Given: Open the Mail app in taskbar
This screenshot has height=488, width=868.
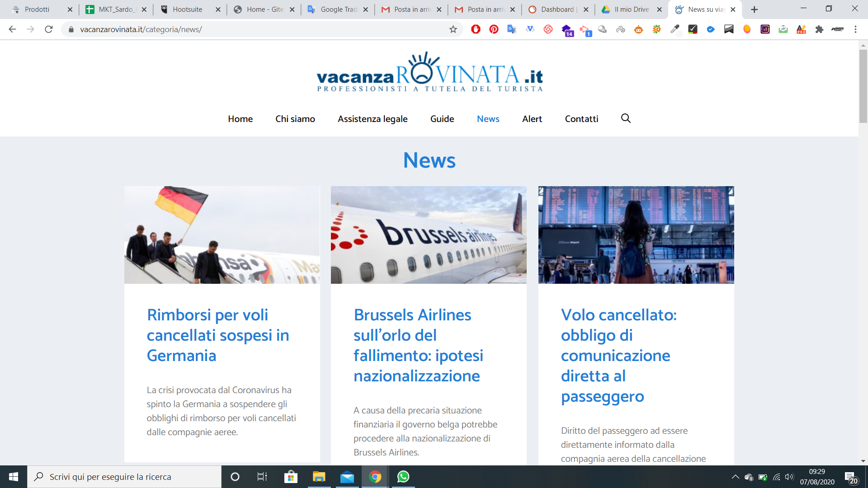Looking at the screenshot, I should point(347,477).
